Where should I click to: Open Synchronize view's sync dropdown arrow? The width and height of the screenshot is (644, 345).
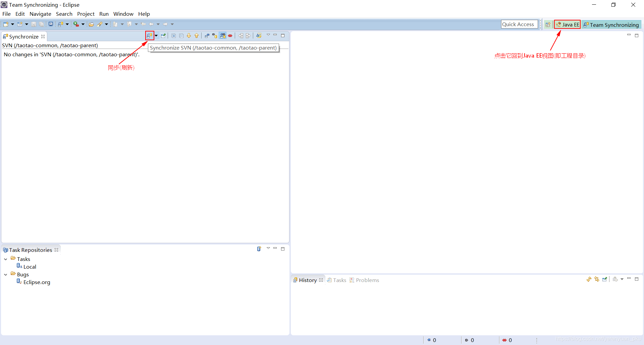pyautogui.click(x=156, y=36)
